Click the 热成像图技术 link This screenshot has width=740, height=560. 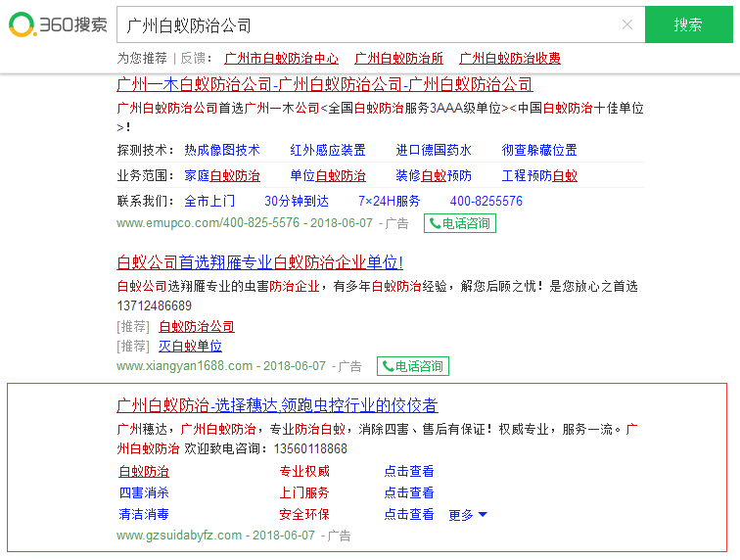click(x=222, y=150)
